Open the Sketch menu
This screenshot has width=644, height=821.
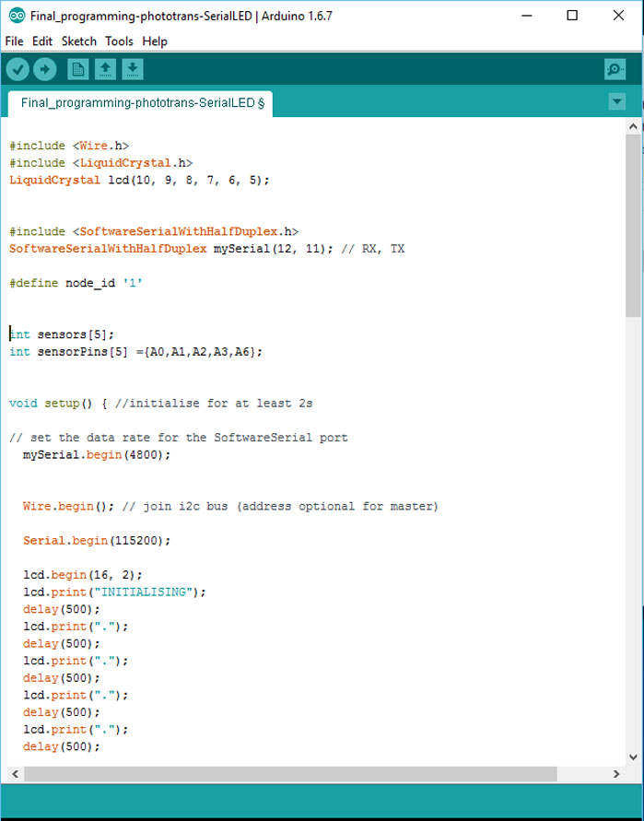[x=79, y=41]
